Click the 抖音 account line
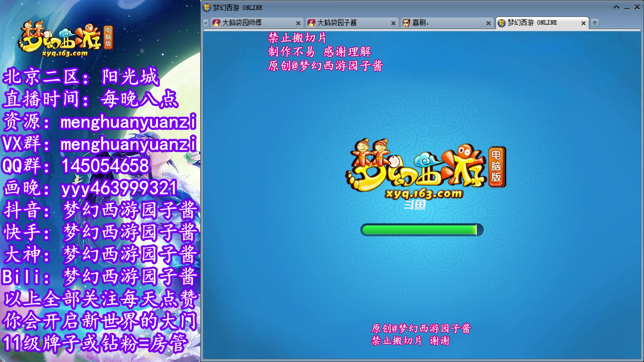The height and width of the screenshot is (362, 644). click(101, 210)
